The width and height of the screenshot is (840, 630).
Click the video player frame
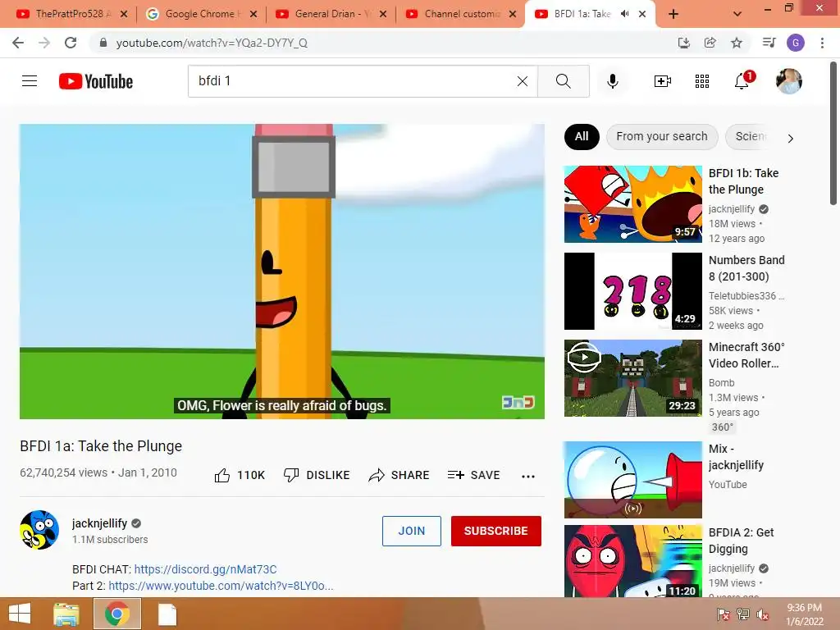tap(282, 271)
